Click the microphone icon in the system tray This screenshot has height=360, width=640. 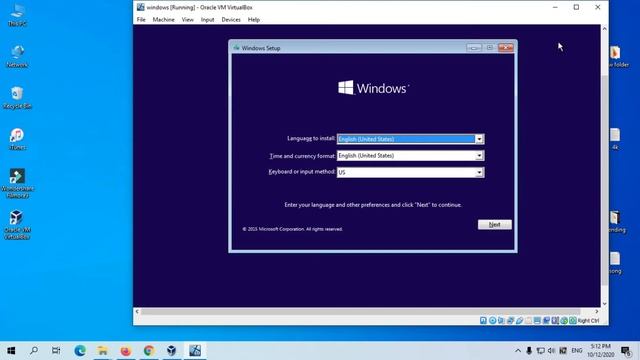pyautogui.click(x=529, y=351)
